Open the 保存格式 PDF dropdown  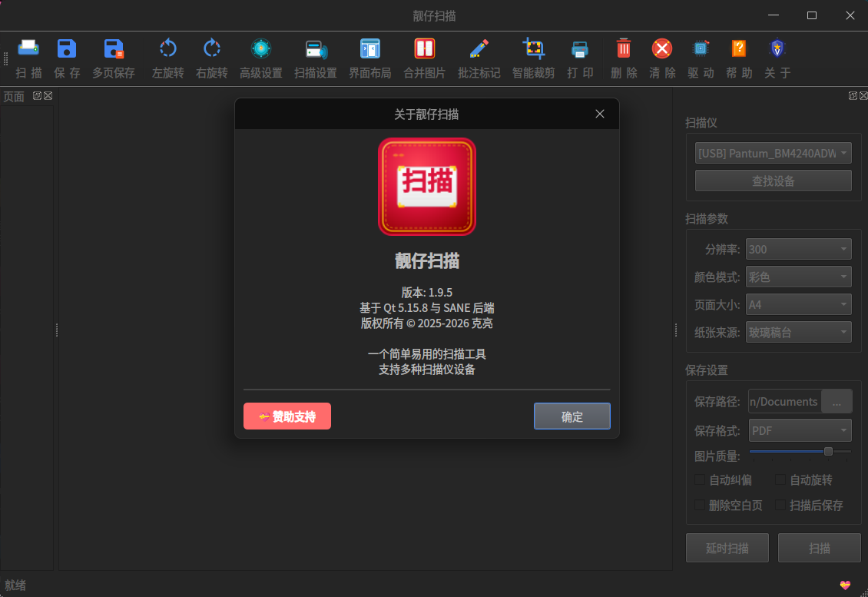click(800, 430)
